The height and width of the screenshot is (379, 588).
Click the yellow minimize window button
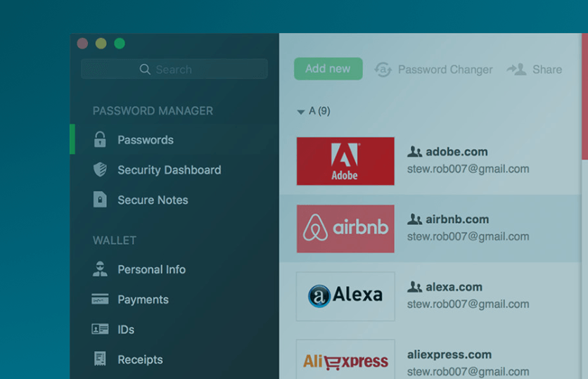[x=101, y=44]
